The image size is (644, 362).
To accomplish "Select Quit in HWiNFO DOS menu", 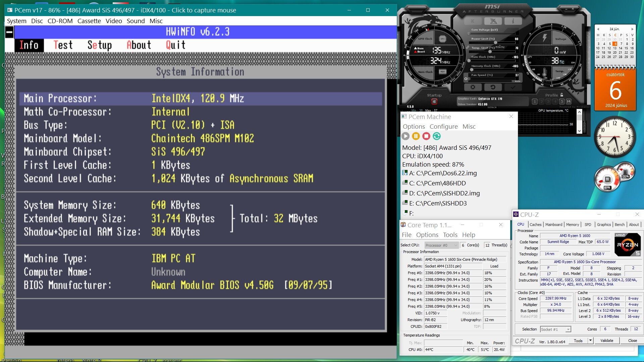I will pos(175,45).
